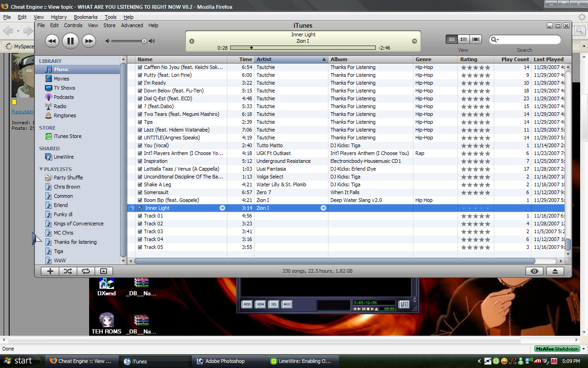Open the DXwnd desktop icon
Viewport: 588px width, 368px height.
tap(107, 287)
